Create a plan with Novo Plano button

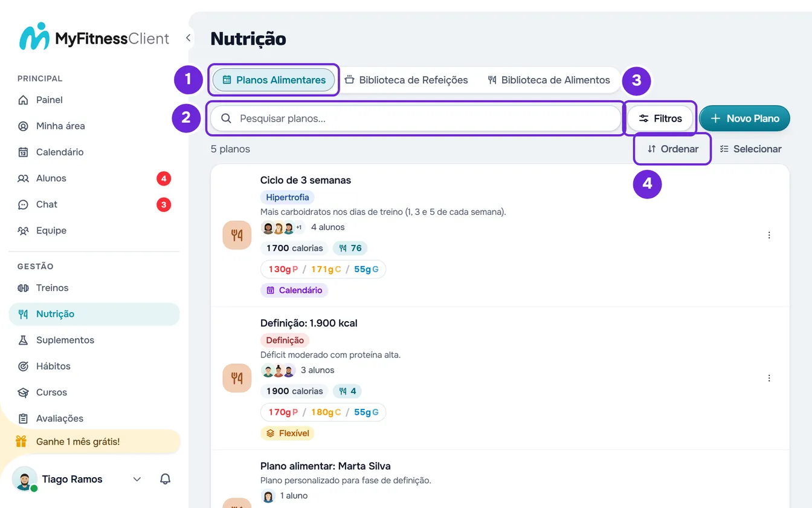point(744,119)
